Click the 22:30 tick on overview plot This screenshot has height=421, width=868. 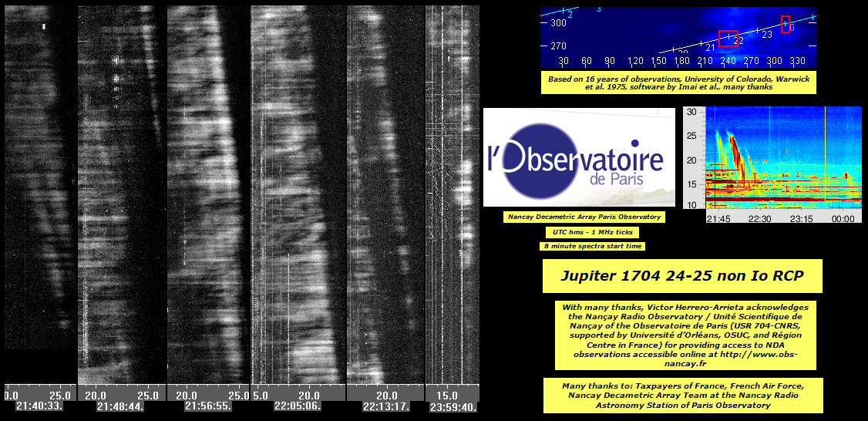click(759, 219)
